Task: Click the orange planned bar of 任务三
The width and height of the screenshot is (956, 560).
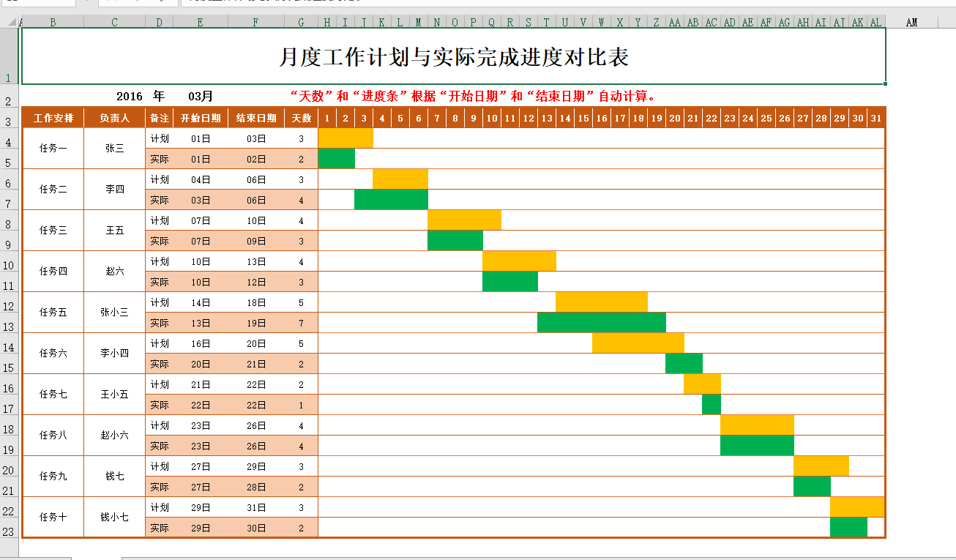Action: tap(465, 220)
